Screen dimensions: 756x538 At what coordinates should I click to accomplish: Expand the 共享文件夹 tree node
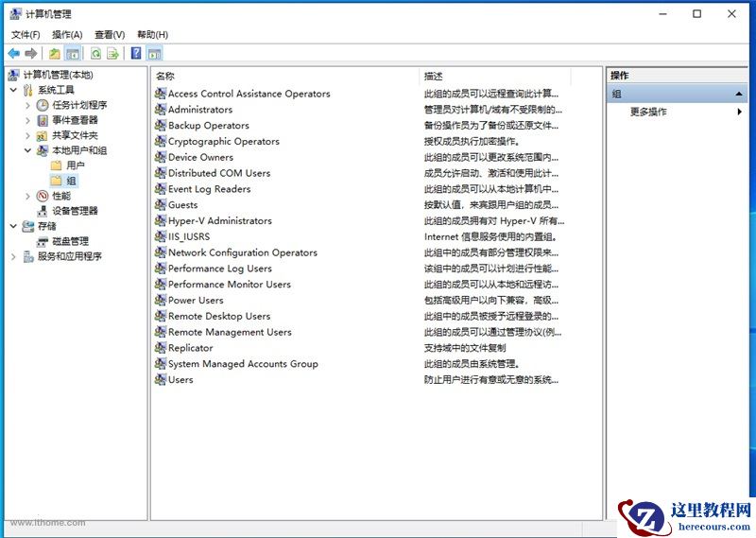tap(27, 135)
